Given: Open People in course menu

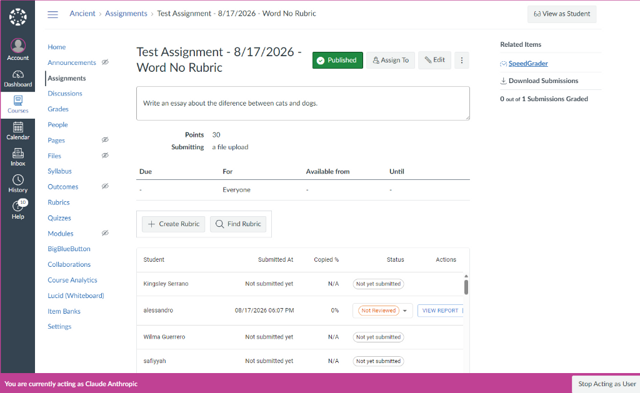Looking at the screenshot, I should coord(58,124).
